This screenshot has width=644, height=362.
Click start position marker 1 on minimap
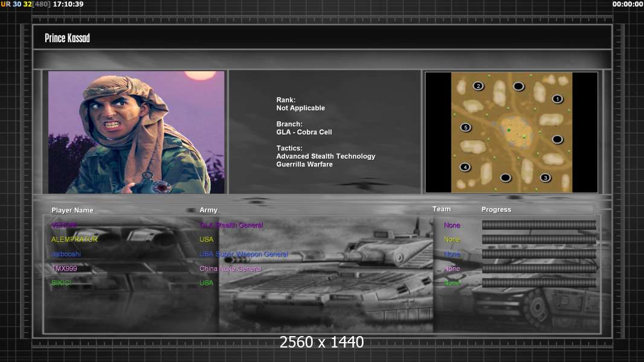(558, 99)
